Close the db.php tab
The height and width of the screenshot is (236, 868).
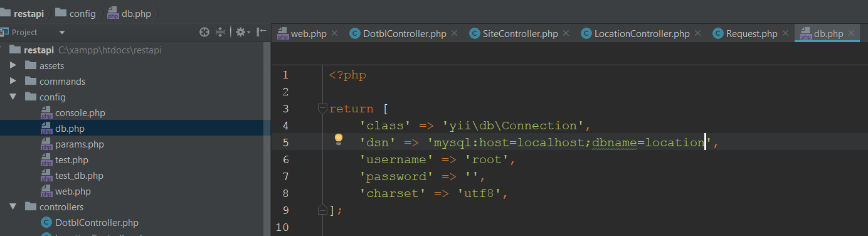click(851, 33)
